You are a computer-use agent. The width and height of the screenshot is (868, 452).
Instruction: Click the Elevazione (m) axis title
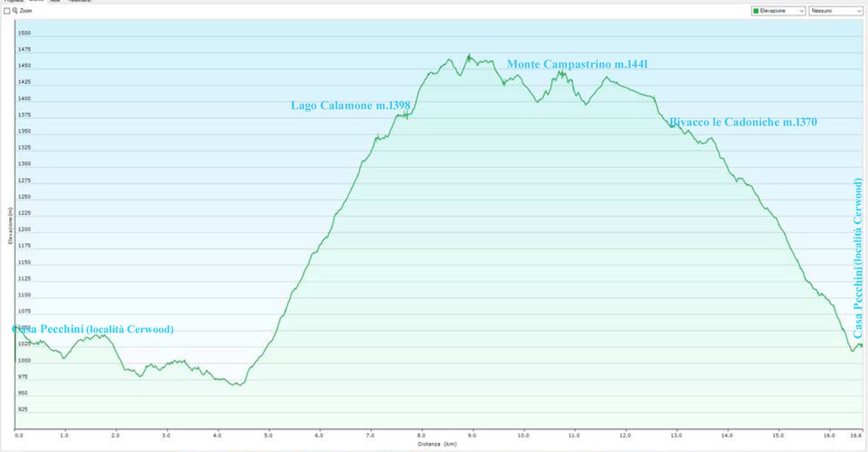coord(10,225)
